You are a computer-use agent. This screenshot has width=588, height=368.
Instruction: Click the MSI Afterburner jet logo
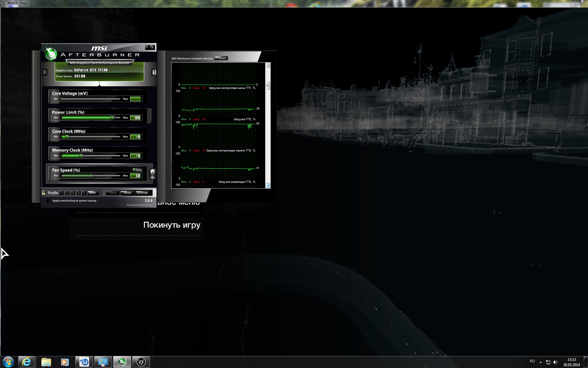[51, 54]
